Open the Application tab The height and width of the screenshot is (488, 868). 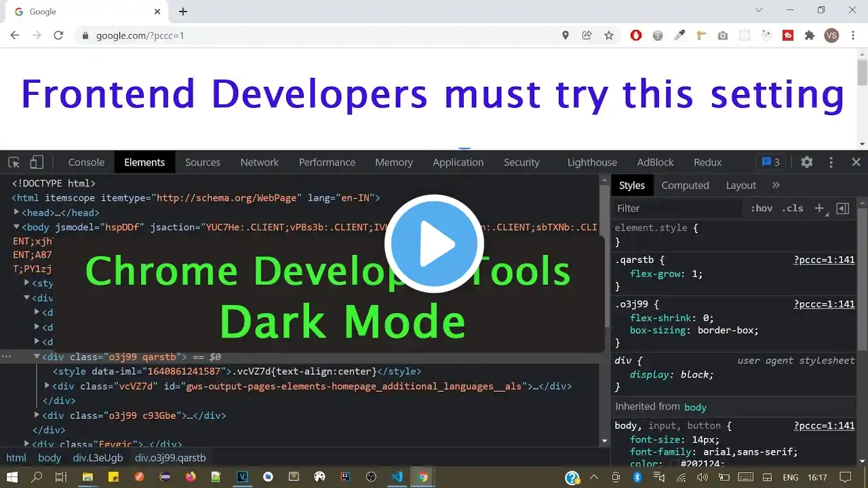pyautogui.click(x=458, y=162)
